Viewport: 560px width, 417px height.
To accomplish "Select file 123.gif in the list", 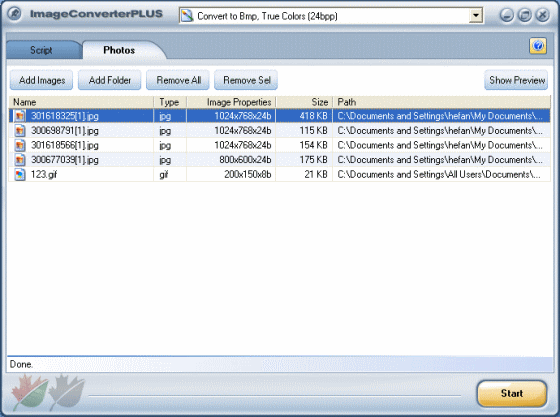I will pos(280,175).
